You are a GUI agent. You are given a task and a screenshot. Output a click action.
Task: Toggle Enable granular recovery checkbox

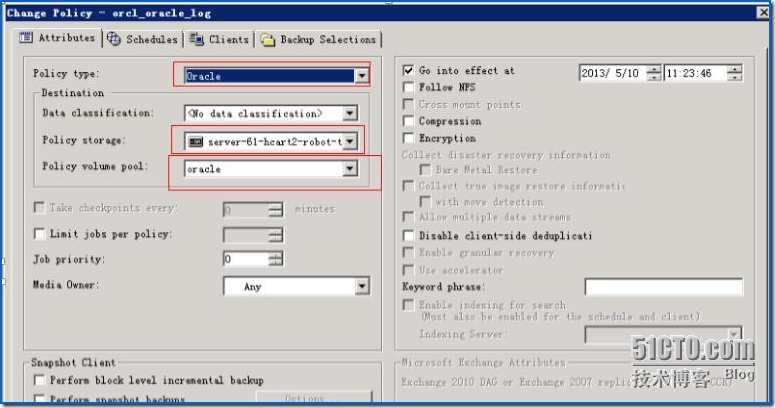pos(408,252)
